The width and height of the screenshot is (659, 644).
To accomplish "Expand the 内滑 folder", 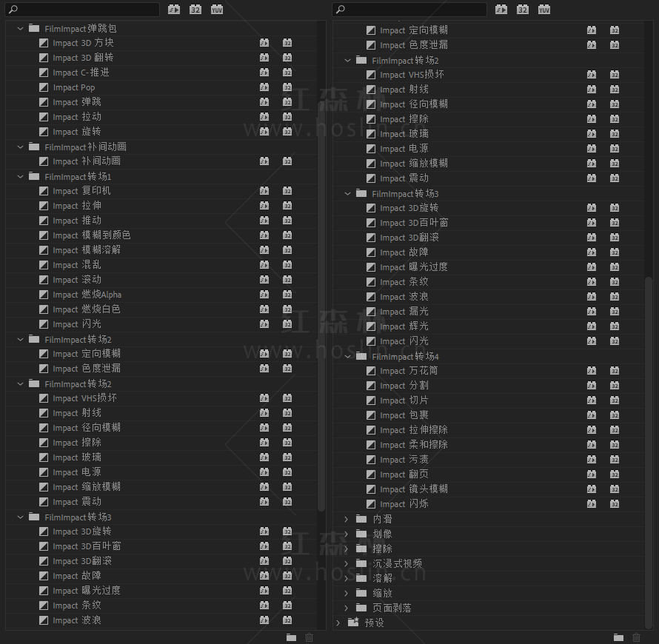I will click(x=347, y=519).
